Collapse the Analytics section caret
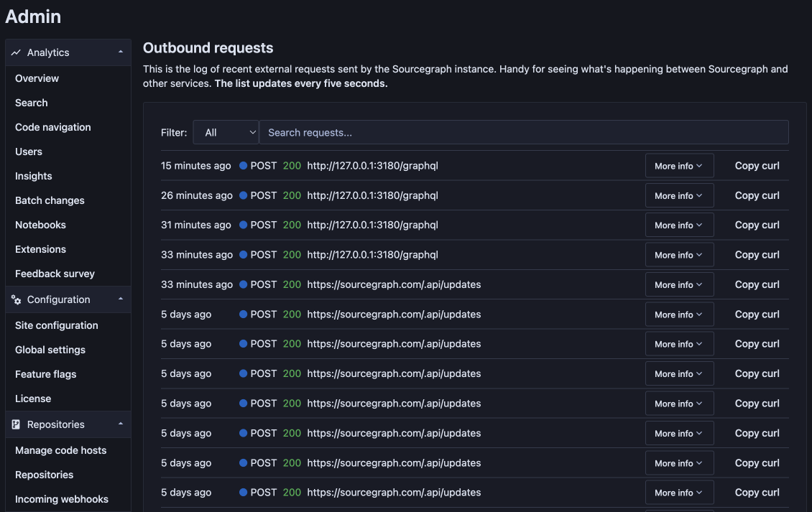Screen dimensions: 812x512 click(x=121, y=52)
